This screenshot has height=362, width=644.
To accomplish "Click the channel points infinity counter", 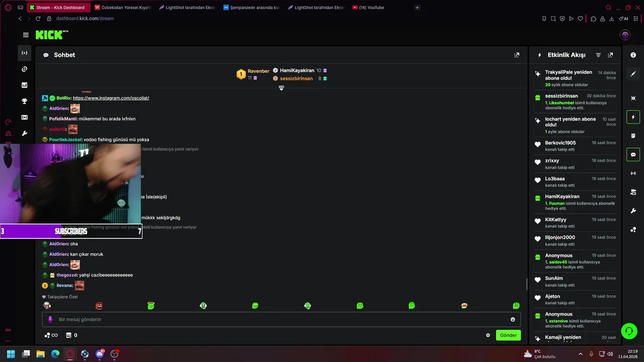I will 51,335.
